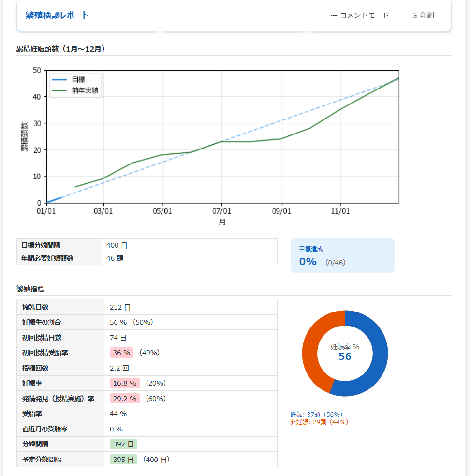This screenshot has height=476, width=470.
Task: Select the 累積妊娠頭数（1月～12月） heading
Action: pos(61,49)
